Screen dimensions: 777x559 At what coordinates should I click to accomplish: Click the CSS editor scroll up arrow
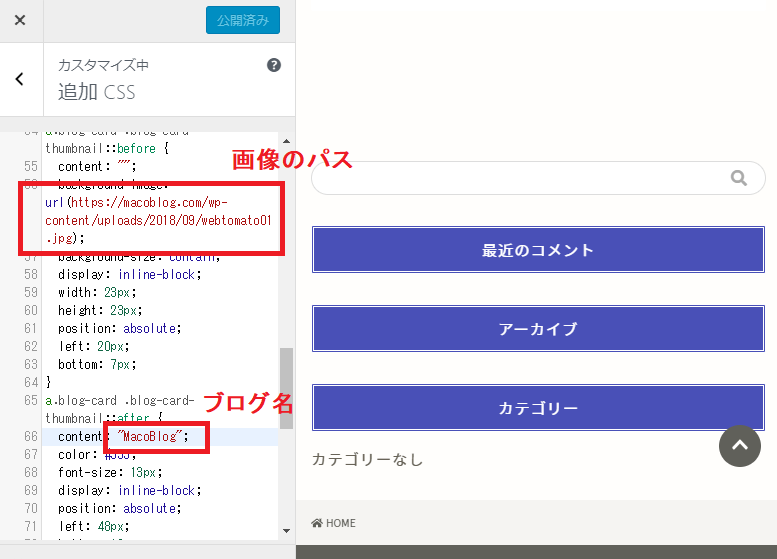point(286,141)
